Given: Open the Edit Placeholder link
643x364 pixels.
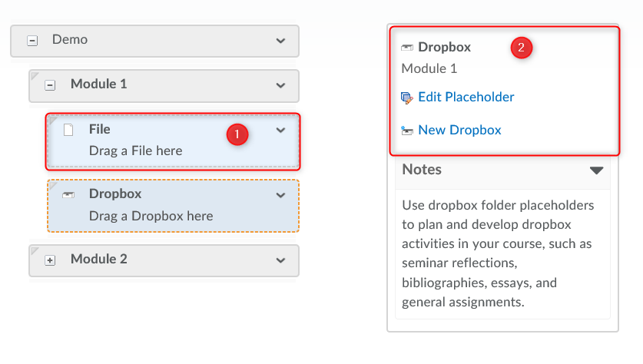Looking at the screenshot, I should click(x=466, y=97).
